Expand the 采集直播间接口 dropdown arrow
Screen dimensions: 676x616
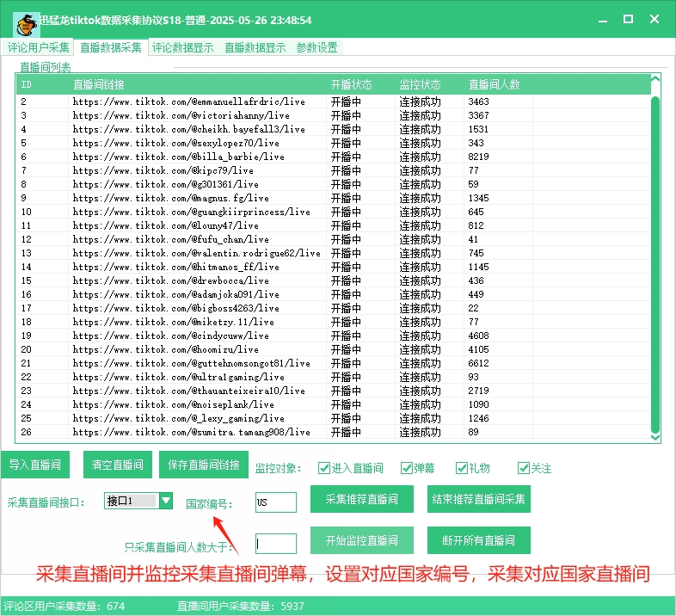coord(166,501)
